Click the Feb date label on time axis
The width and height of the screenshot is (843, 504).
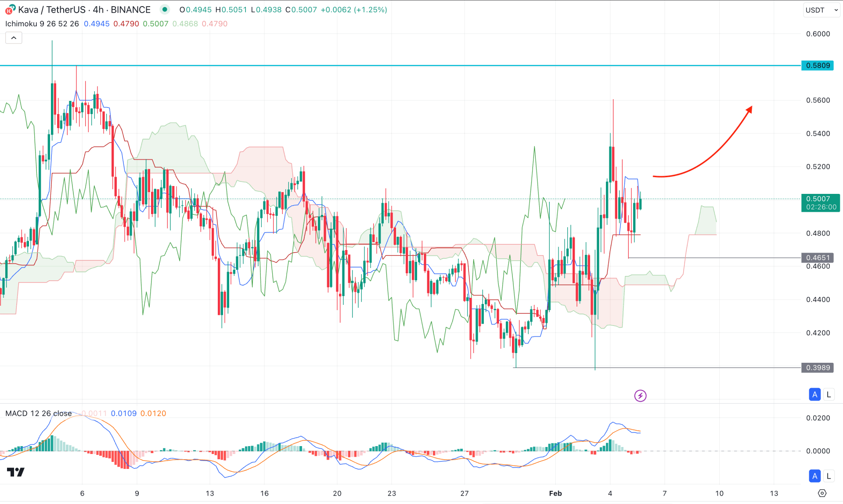[555, 493]
